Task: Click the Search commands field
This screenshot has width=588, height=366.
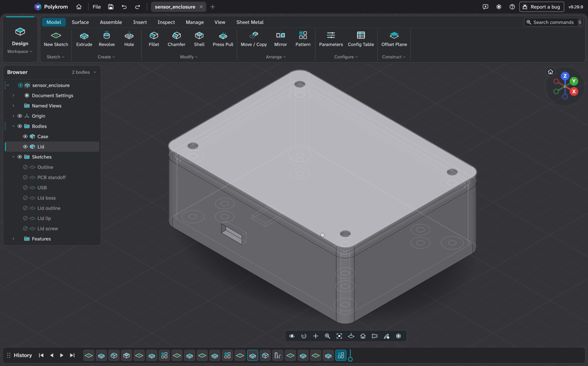Action: coord(554,22)
